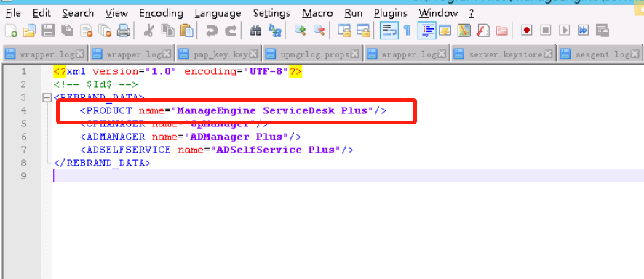Open the User Defined Language dialog icon
Screen dimensions: 644x279
445,31
